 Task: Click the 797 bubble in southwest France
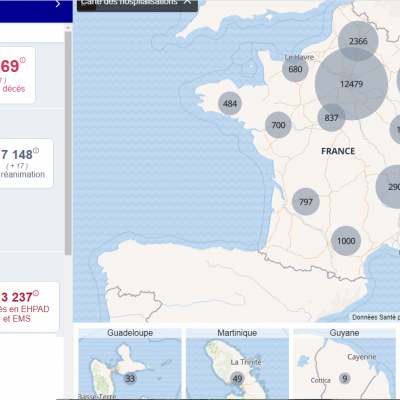[306, 201]
